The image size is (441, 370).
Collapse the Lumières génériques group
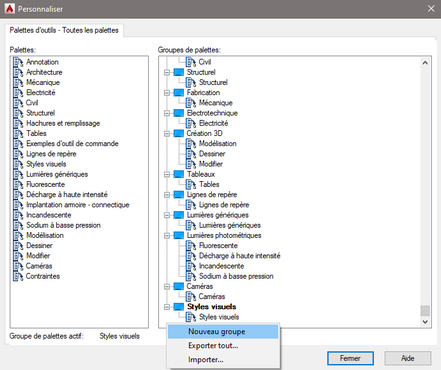click(x=167, y=215)
